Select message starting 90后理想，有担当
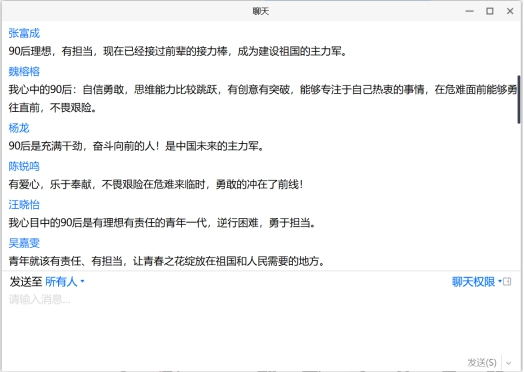The width and height of the screenshot is (524, 372). tap(178, 51)
